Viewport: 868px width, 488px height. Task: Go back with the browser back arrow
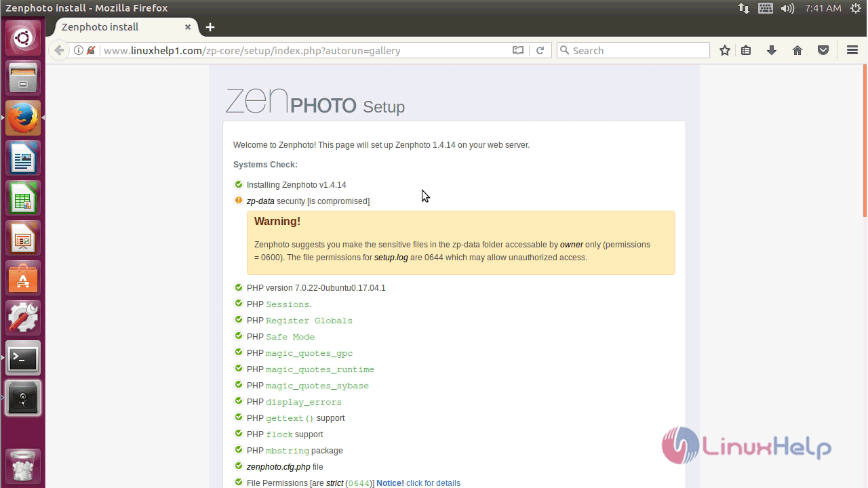click(59, 50)
